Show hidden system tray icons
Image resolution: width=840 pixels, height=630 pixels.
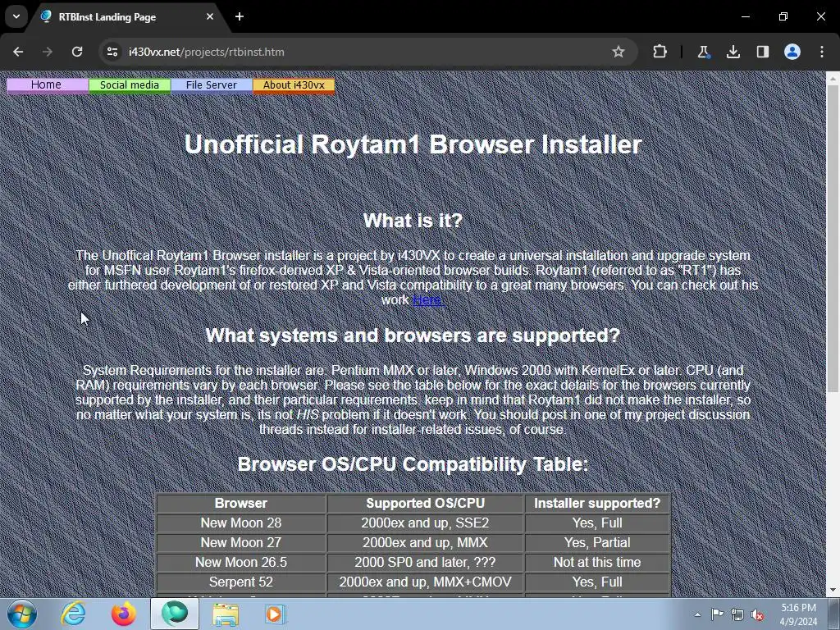coord(697,614)
